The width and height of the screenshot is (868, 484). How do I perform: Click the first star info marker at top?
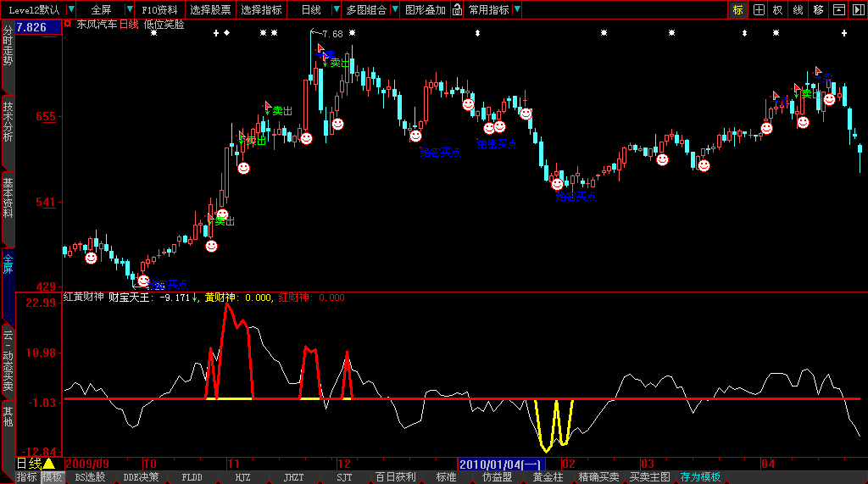pos(154,33)
